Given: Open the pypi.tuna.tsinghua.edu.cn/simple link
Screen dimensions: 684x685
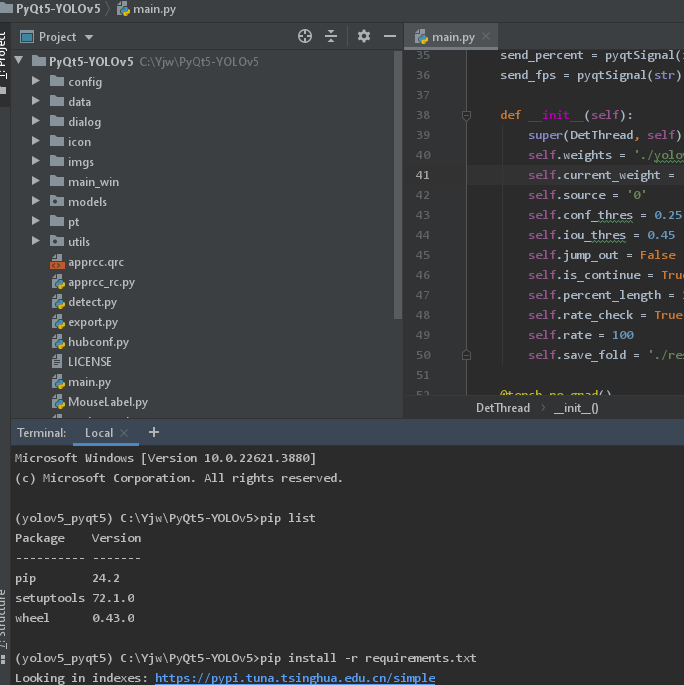Looking at the screenshot, I should [295, 678].
